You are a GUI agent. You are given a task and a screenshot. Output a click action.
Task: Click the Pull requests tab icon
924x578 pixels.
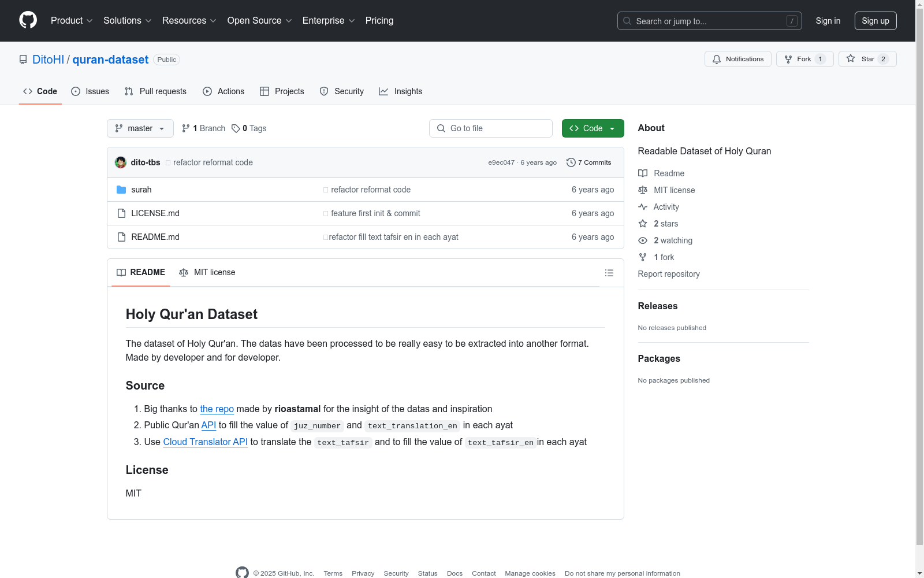pos(129,91)
